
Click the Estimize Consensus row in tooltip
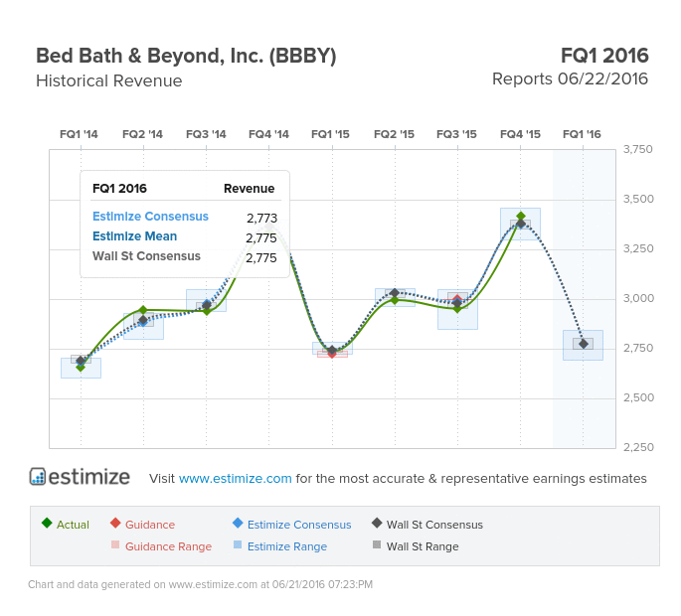coord(185,217)
